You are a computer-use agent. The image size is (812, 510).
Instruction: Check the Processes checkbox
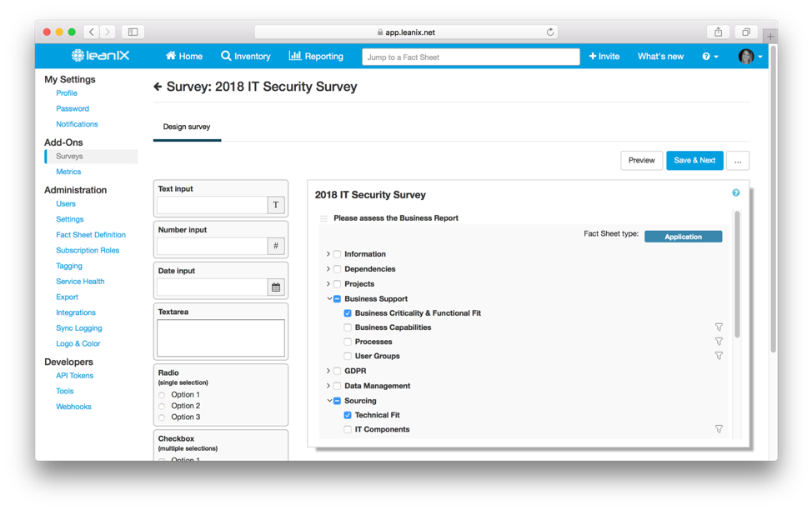click(347, 341)
